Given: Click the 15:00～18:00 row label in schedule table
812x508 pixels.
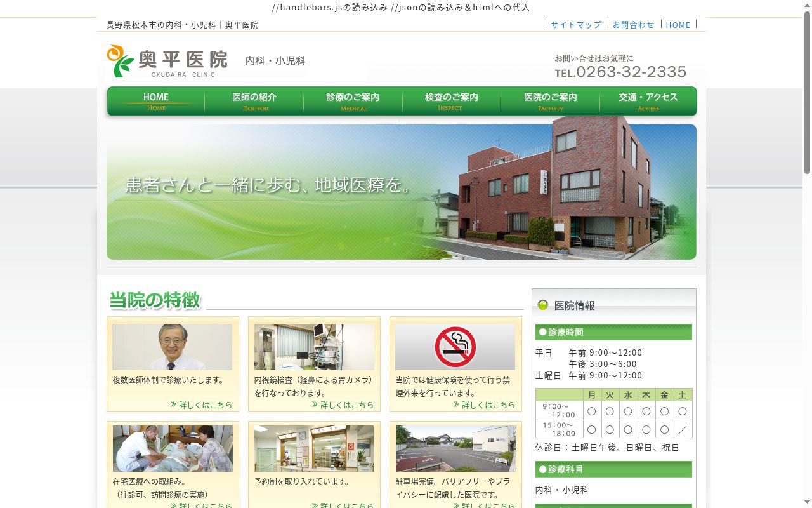Looking at the screenshot, I should [x=559, y=429].
